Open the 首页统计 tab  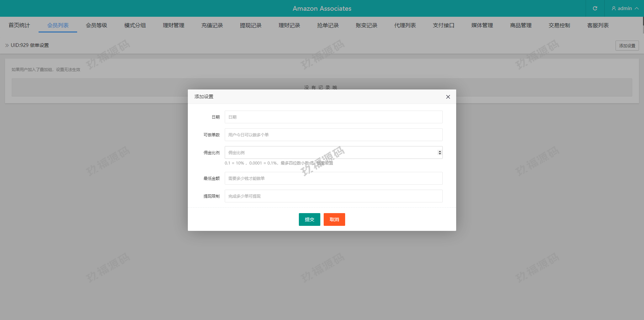click(x=19, y=25)
